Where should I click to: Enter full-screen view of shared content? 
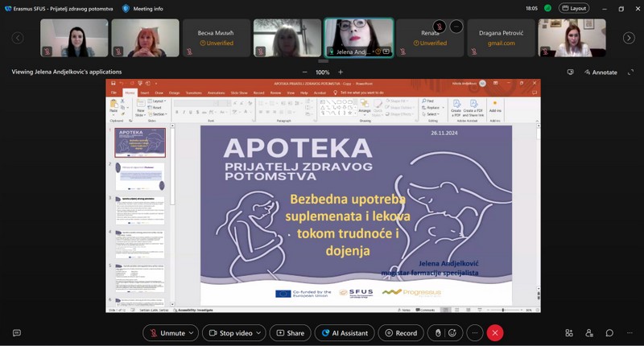click(x=630, y=72)
